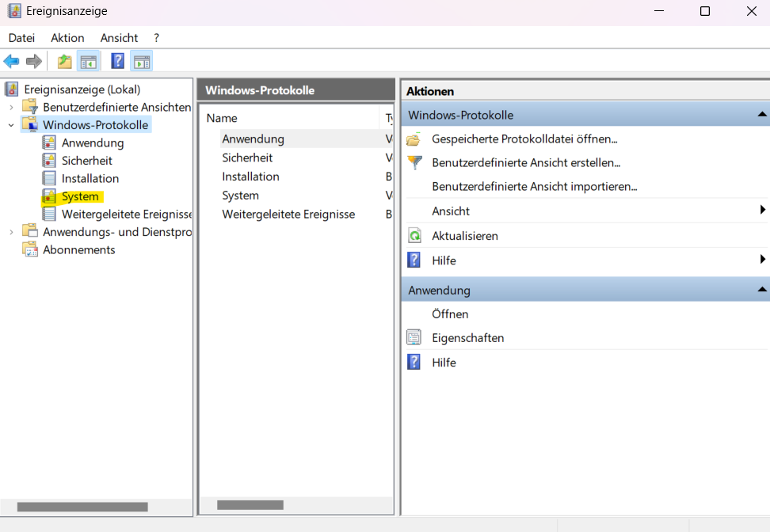This screenshot has height=532, width=770.
Task: Click Öffnen in Anwendung actions
Action: click(x=450, y=314)
